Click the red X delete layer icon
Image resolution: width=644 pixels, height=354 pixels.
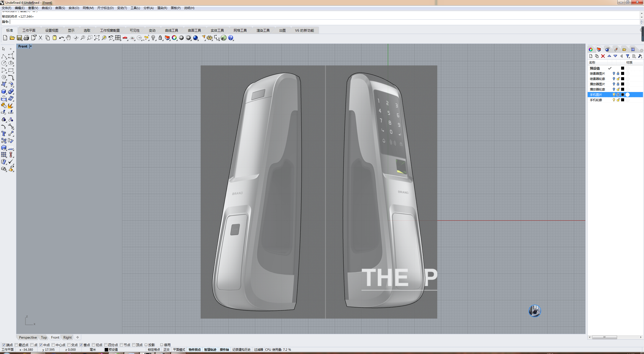point(603,56)
